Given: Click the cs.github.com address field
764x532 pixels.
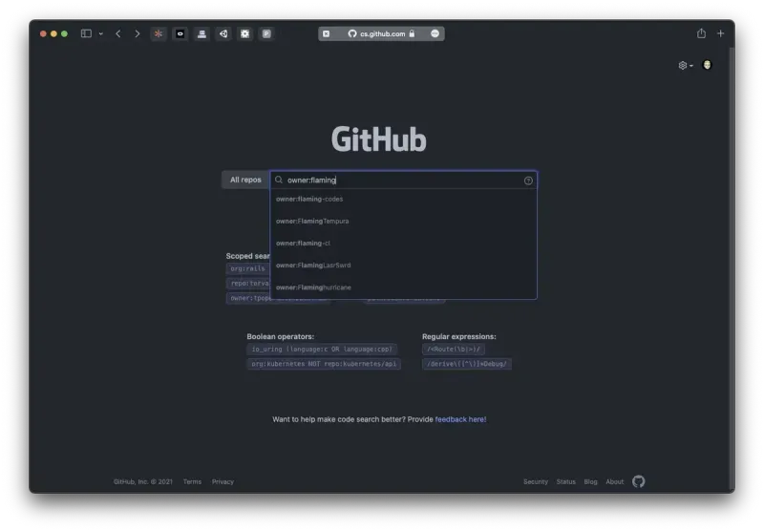Looking at the screenshot, I should [381, 33].
